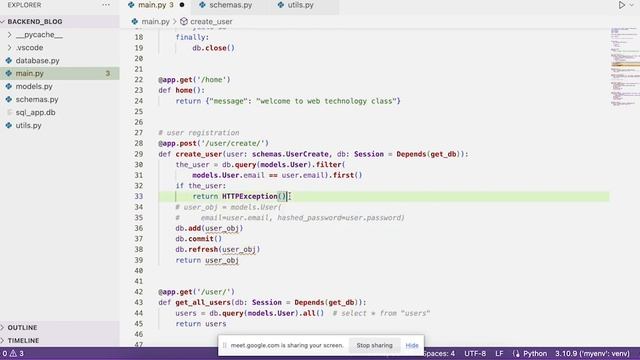The width and height of the screenshot is (640, 360).
Task: Change file encoding UTF-8
Action: tap(475, 353)
